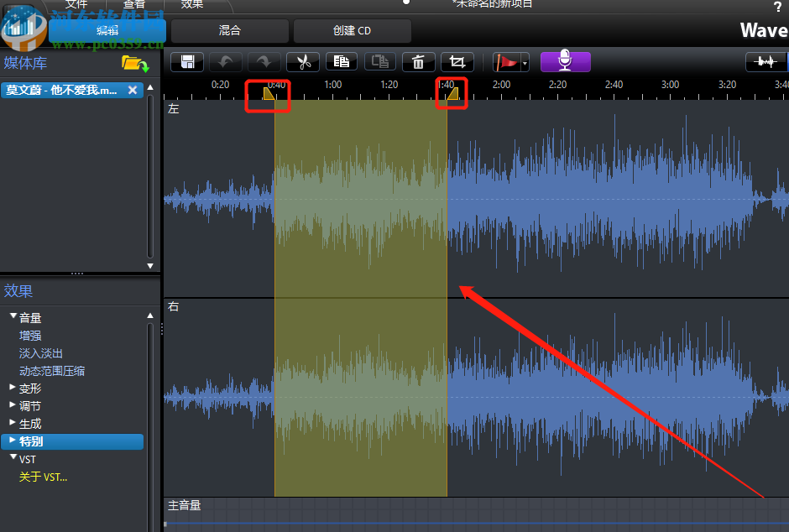Click the selection end marker near 1:40

(x=452, y=93)
